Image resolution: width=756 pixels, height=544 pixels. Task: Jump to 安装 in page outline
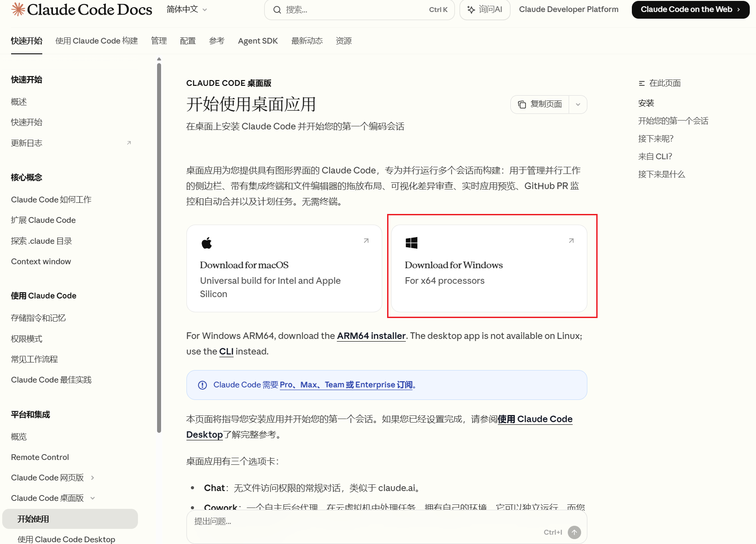tap(646, 103)
